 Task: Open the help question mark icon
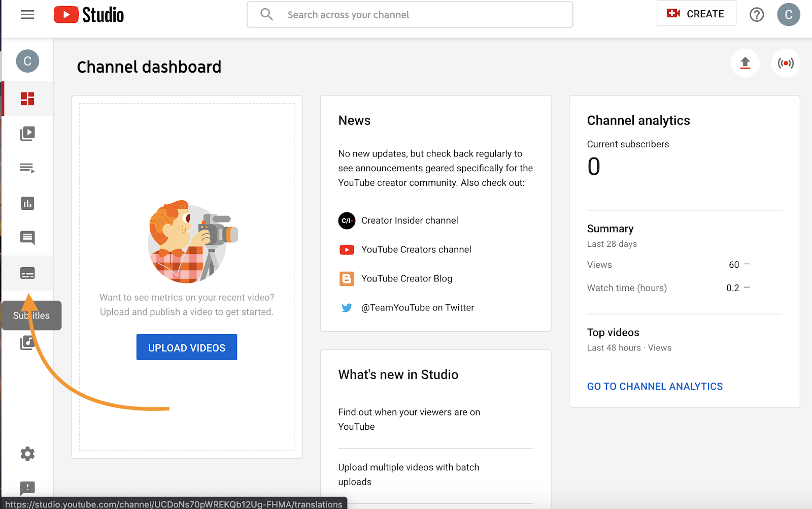[757, 15]
